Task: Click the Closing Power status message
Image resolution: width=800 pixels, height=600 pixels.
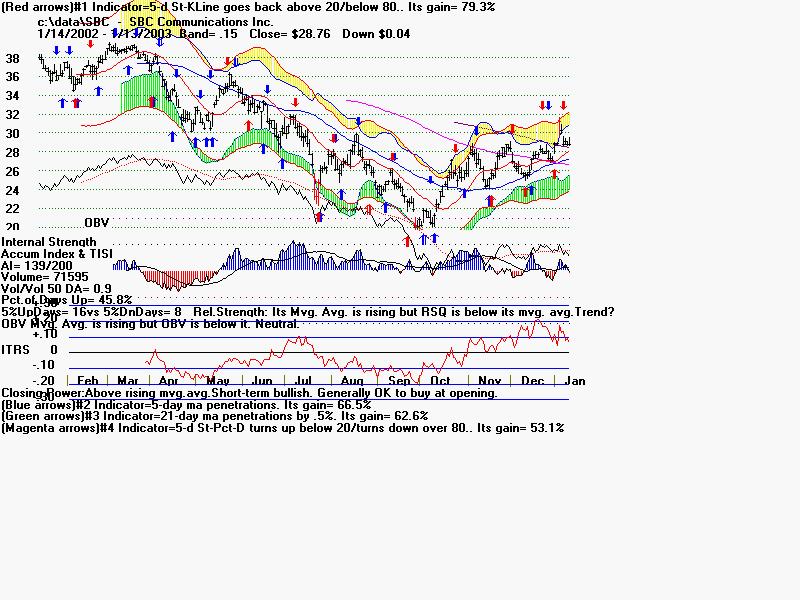Action: pos(249,393)
